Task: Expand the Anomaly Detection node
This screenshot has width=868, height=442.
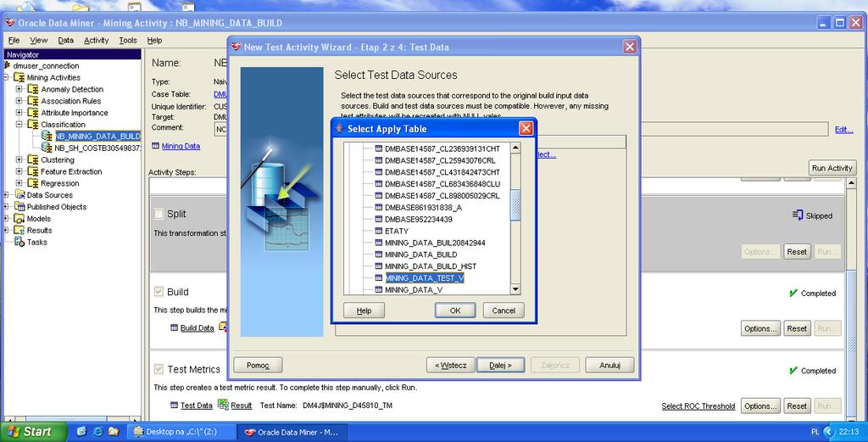Action: pyautogui.click(x=19, y=89)
